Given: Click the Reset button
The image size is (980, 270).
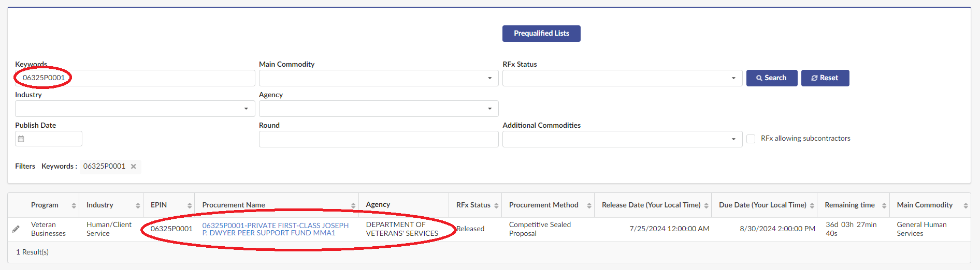Looking at the screenshot, I should click(x=825, y=78).
